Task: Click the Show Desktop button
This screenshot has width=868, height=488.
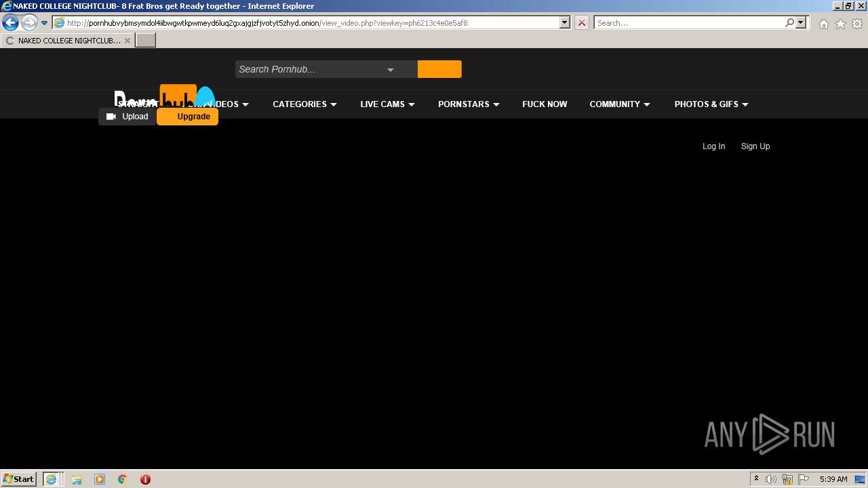Action: coord(861,479)
